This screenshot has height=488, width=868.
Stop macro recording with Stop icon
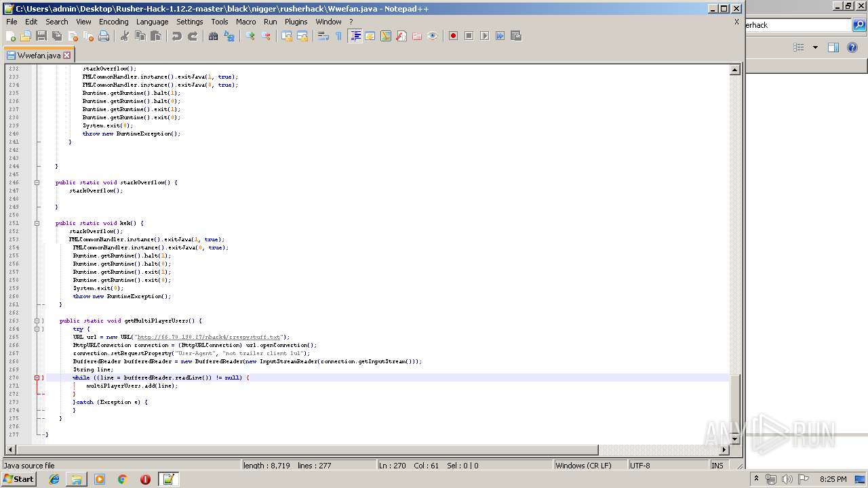[x=469, y=36]
